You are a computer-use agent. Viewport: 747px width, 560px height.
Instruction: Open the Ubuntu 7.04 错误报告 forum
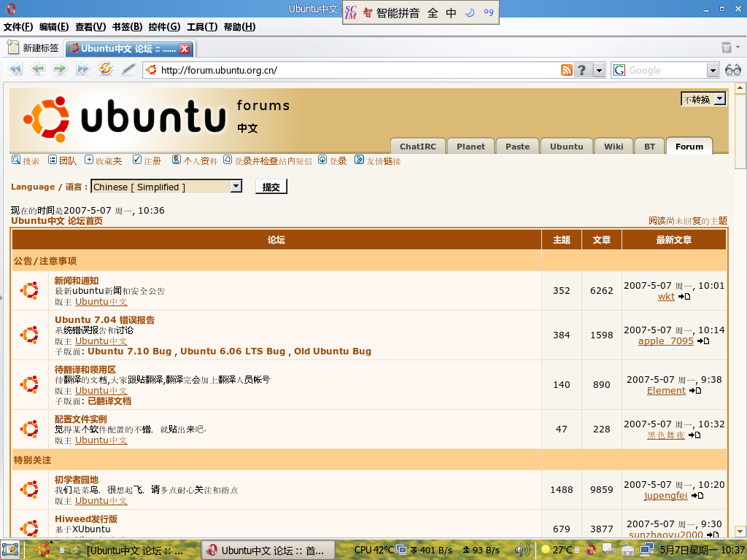coord(105,320)
